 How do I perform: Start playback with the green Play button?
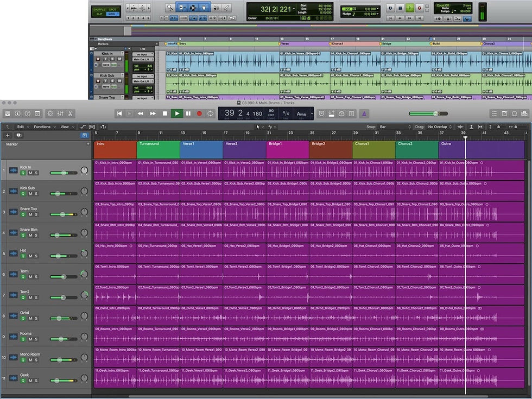[176, 113]
